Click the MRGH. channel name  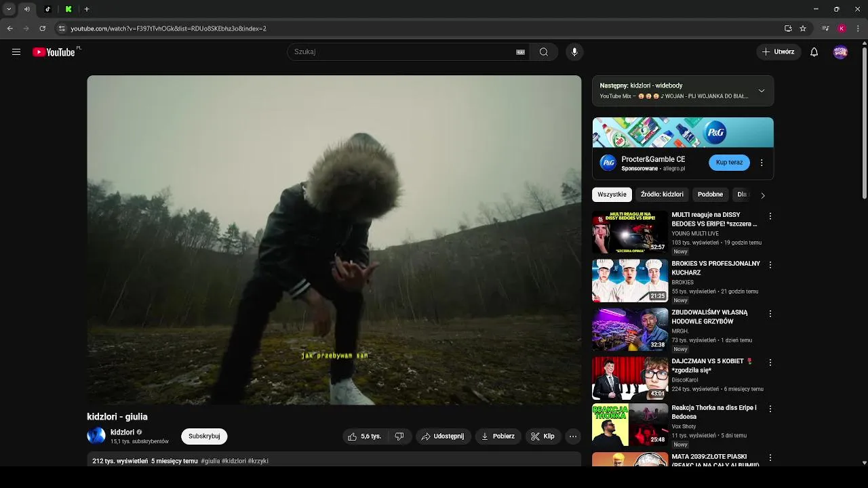(680, 331)
